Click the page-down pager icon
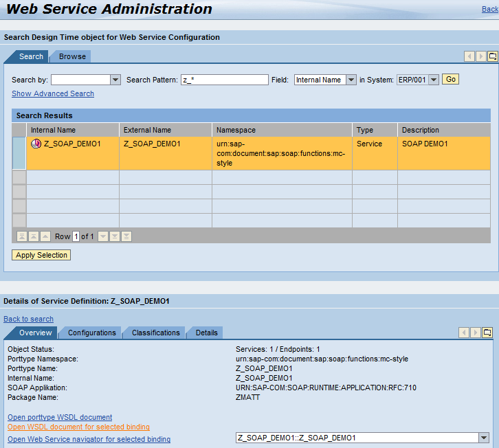 [115, 236]
